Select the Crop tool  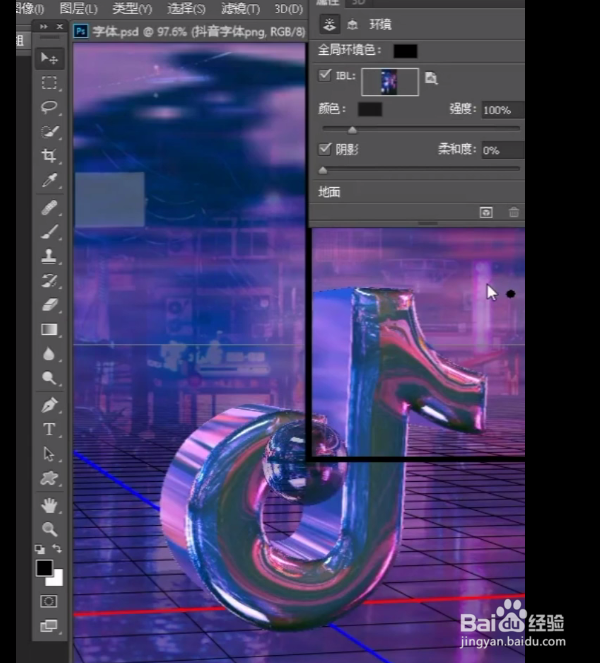[49, 155]
